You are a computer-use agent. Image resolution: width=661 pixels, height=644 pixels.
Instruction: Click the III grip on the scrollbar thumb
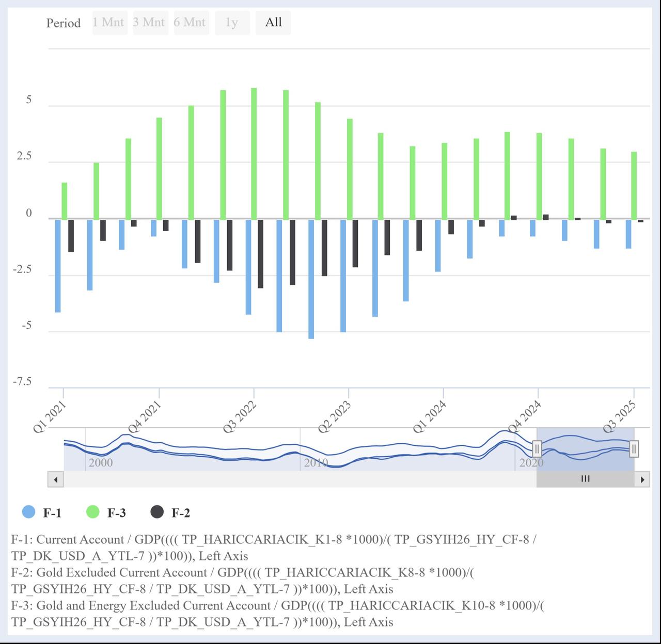(585, 479)
